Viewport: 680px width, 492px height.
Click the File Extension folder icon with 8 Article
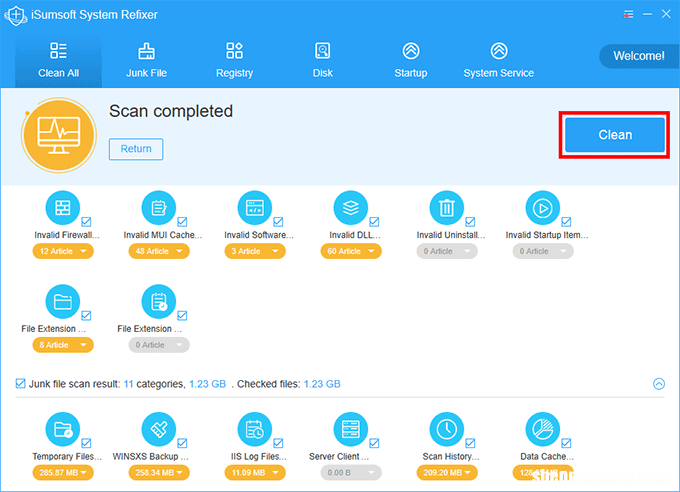(x=63, y=302)
